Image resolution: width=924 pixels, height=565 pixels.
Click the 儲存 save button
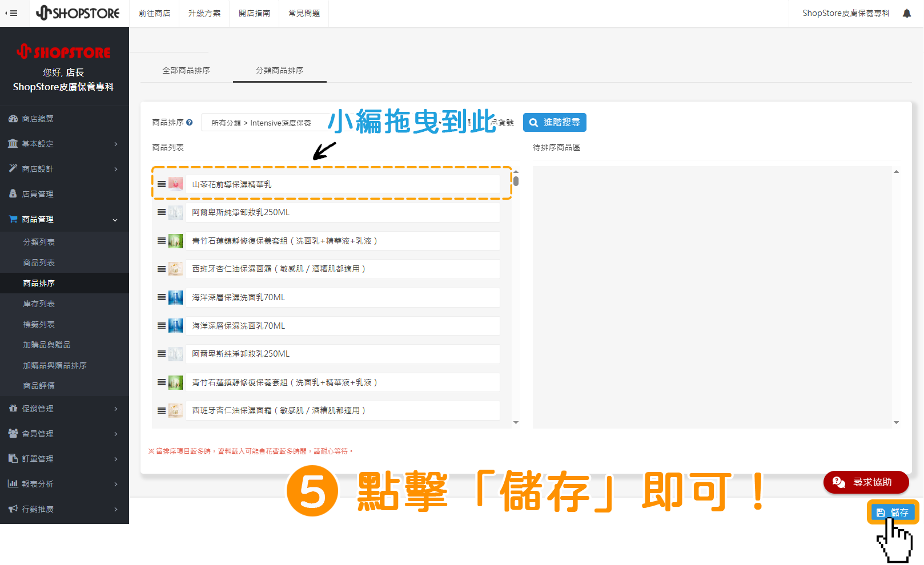click(893, 512)
